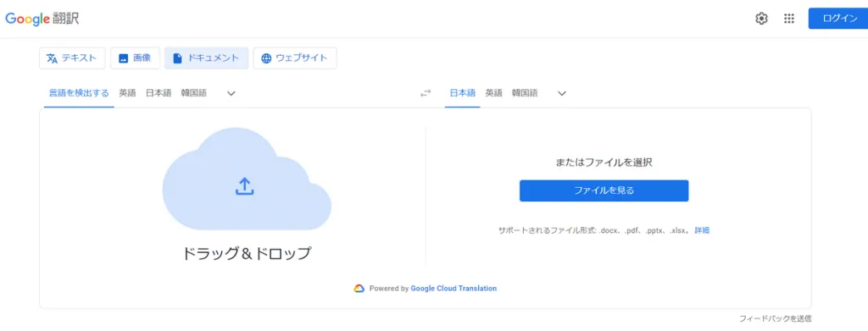
Task: Click フィードバックを送信 link
Action: [776, 319]
